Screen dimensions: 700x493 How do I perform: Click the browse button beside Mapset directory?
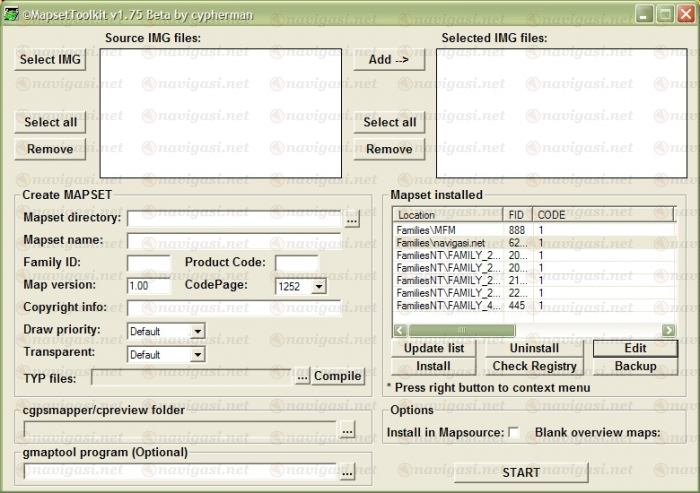tap(351, 218)
